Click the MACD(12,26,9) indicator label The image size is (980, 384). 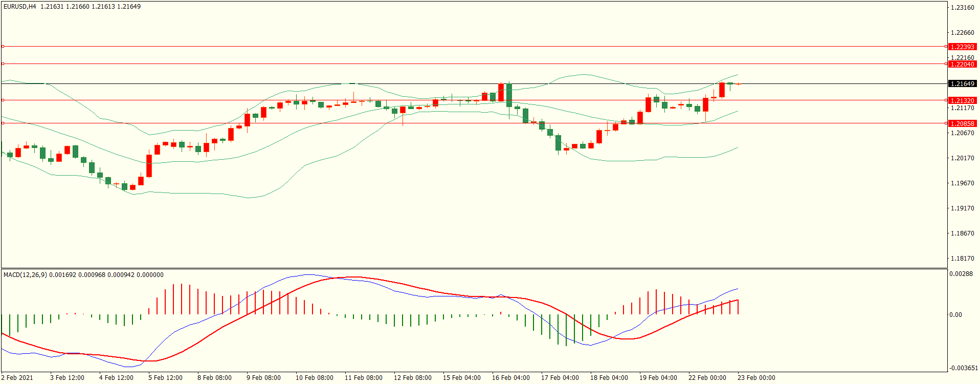click(25, 275)
